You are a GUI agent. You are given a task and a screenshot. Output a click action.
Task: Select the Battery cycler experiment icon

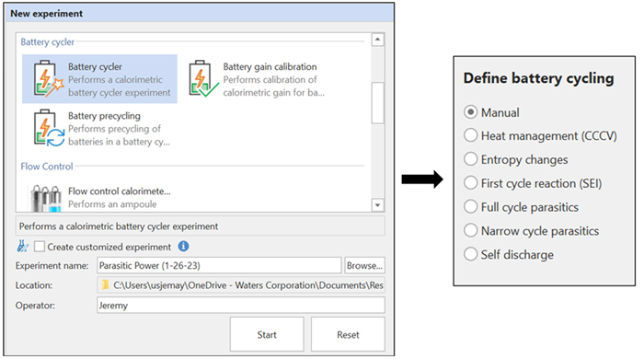pos(49,79)
